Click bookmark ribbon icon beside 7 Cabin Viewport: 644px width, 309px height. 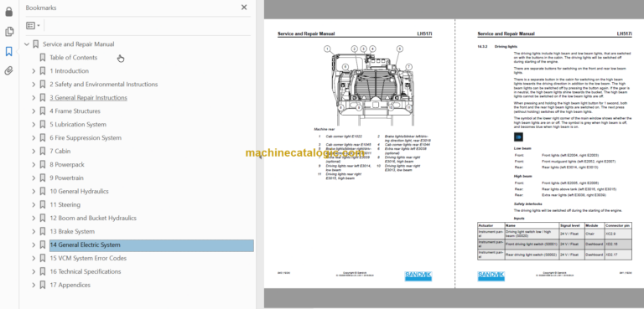[x=42, y=152]
